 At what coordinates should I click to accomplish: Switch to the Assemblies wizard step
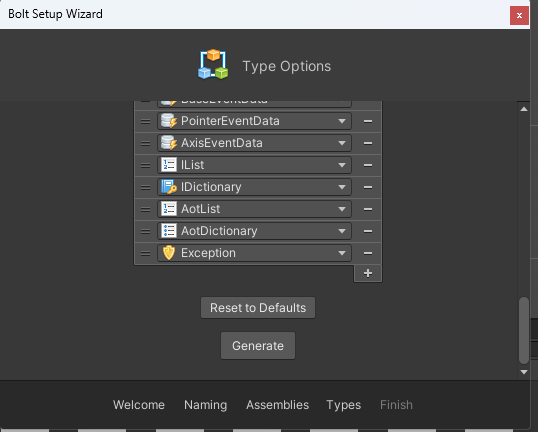278,405
